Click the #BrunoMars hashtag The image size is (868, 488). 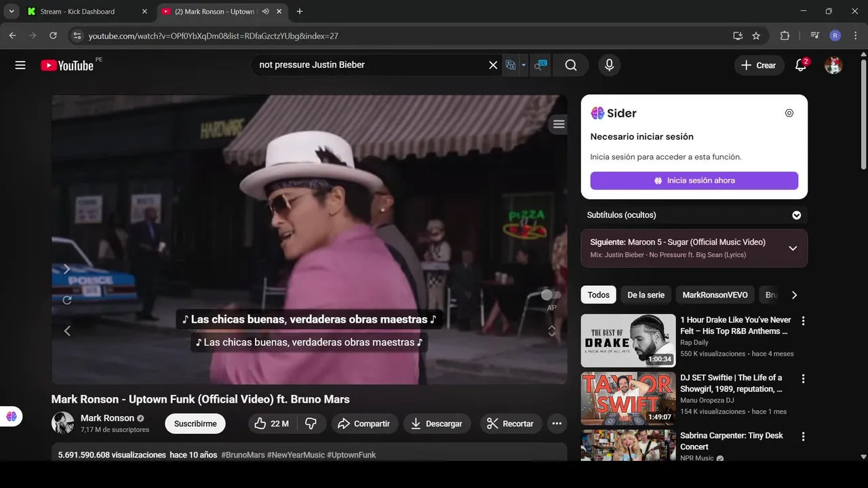[243, 455]
